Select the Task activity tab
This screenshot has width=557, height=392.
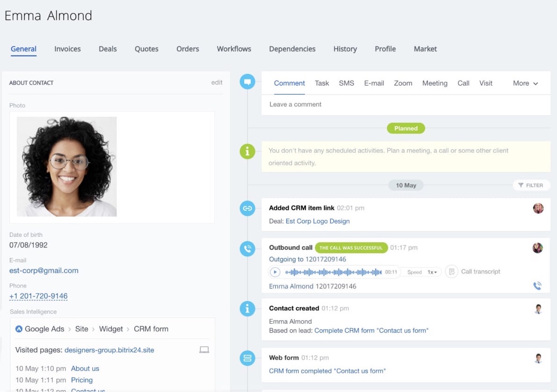[322, 83]
